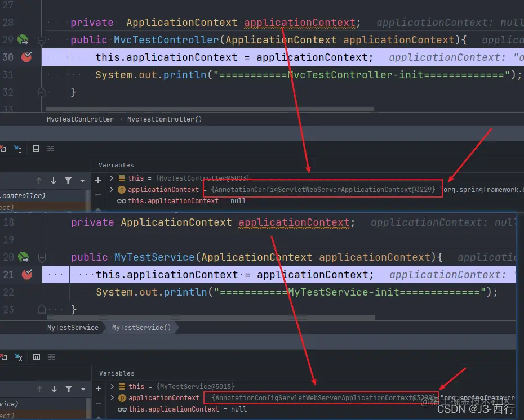Click the applicationContext field name on line 28

(299, 23)
